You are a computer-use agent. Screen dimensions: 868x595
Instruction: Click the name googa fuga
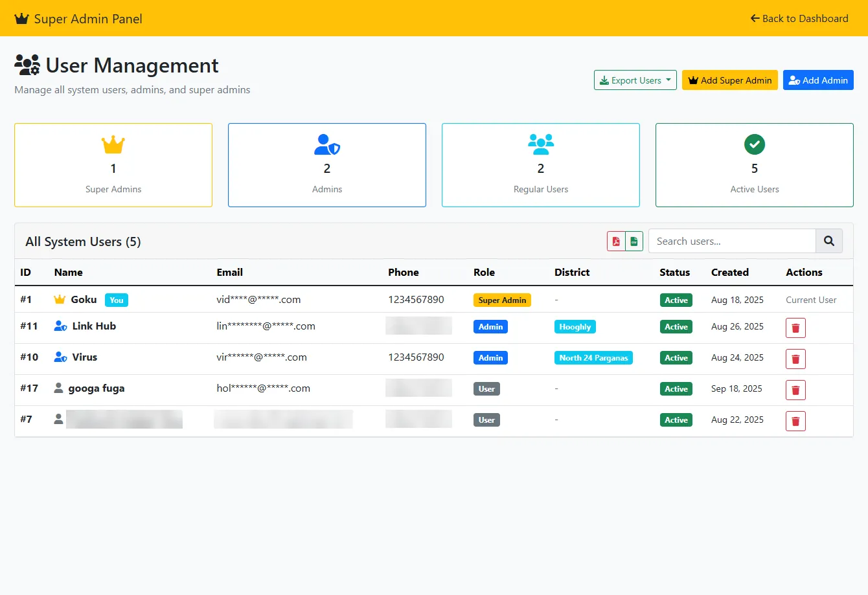(97, 388)
